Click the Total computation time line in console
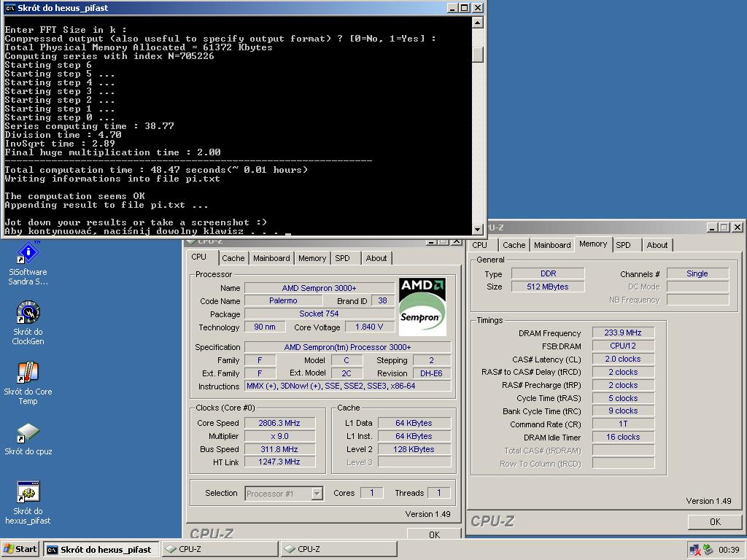This screenshot has height=560, width=747. (156, 170)
